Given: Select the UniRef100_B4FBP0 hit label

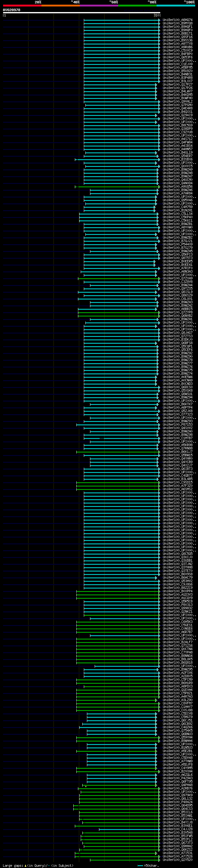Looking at the screenshot, I should pyautogui.click(x=178, y=54).
